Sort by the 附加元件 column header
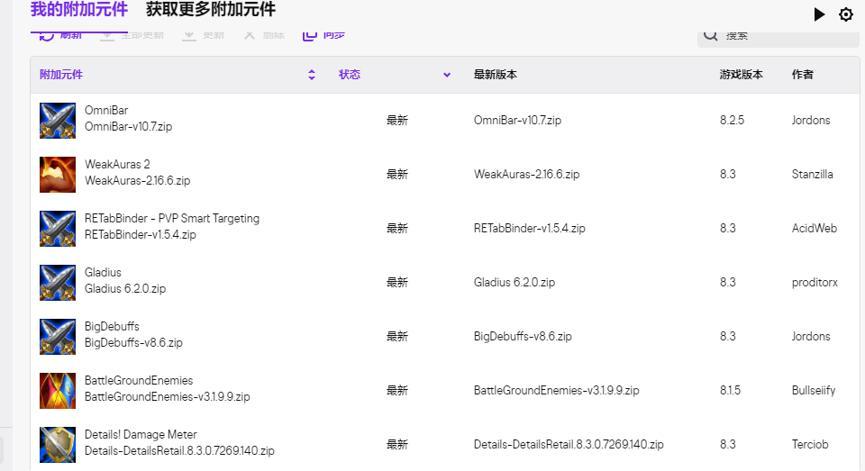This screenshot has width=865, height=471. coord(61,74)
